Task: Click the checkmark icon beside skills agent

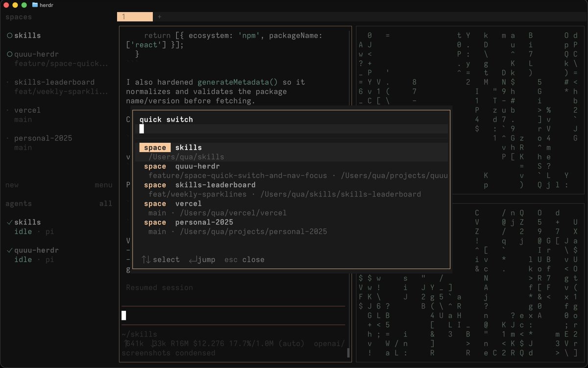Action: [9, 222]
